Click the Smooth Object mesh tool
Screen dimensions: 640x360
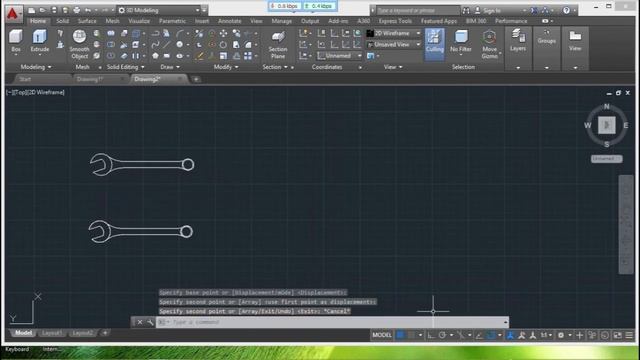click(x=79, y=44)
